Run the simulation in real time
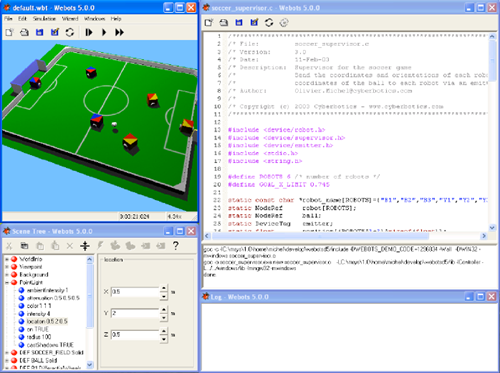This screenshot has height=373, width=500. pyautogui.click(x=104, y=32)
